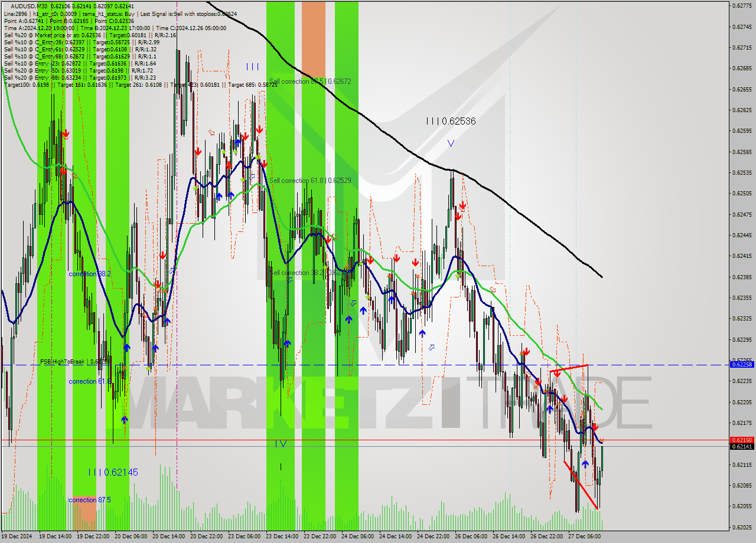Click the '19 Dec 2024' time axis label
The width and height of the screenshot is (756, 543).
click(17, 537)
